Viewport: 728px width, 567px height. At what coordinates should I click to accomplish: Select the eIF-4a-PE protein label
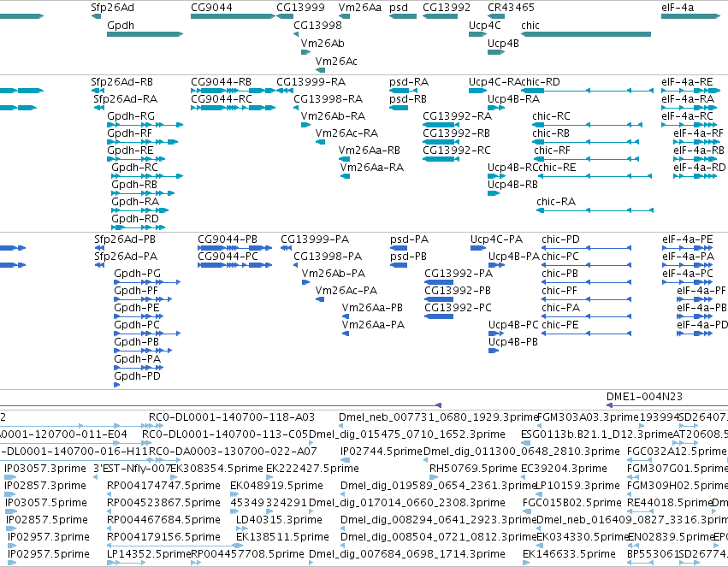tap(687, 239)
